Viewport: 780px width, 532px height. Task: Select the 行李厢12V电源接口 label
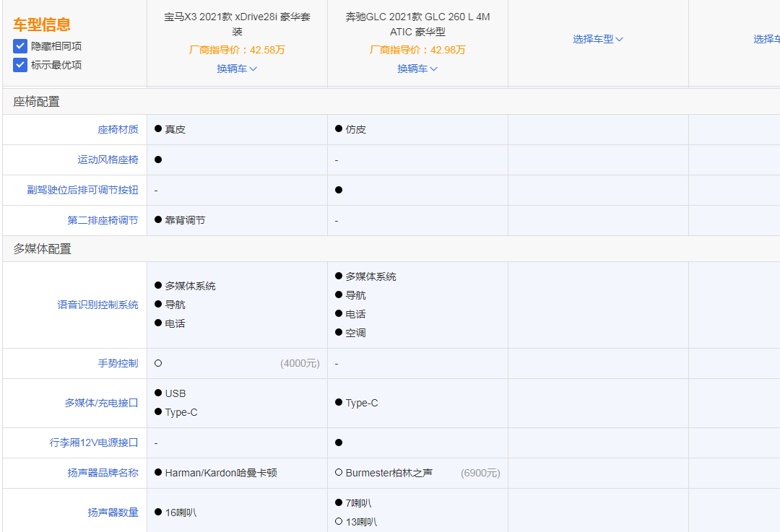pyautogui.click(x=95, y=442)
